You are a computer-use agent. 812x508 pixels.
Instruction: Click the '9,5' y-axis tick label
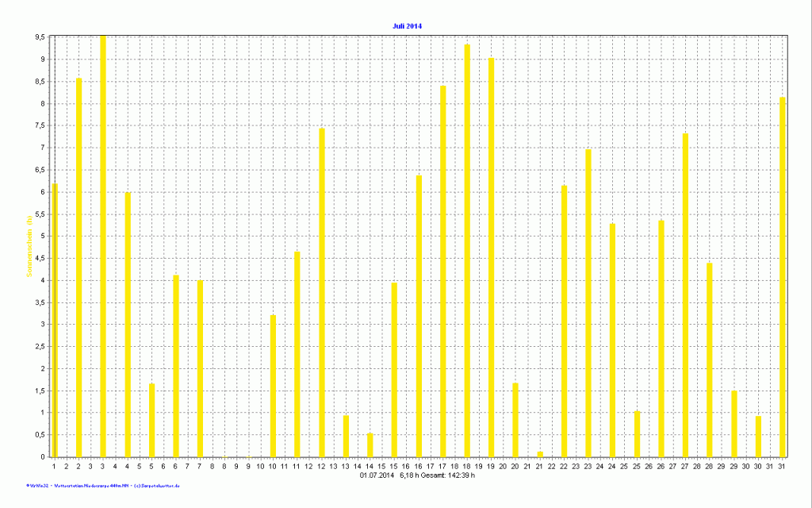coord(39,37)
